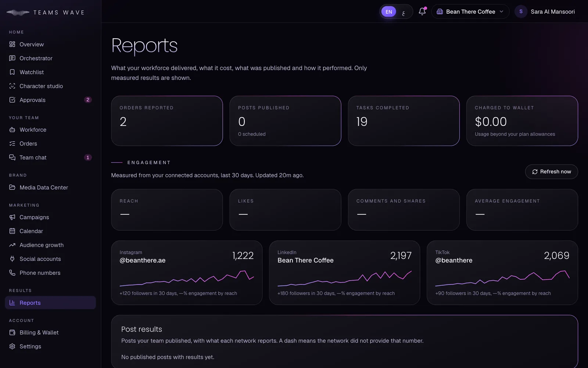Click the Tasks Completed value 19
Viewport: 588px width, 368px height.
point(362,121)
